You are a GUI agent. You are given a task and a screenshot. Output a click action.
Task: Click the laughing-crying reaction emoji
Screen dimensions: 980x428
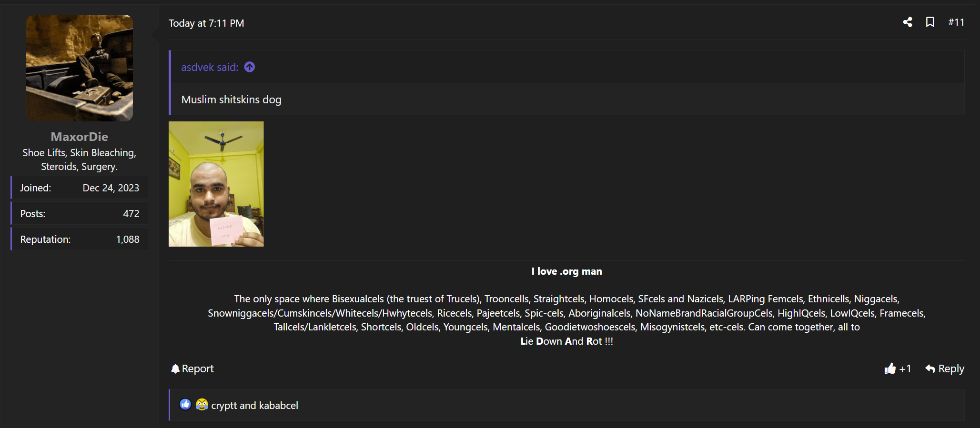click(x=202, y=405)
